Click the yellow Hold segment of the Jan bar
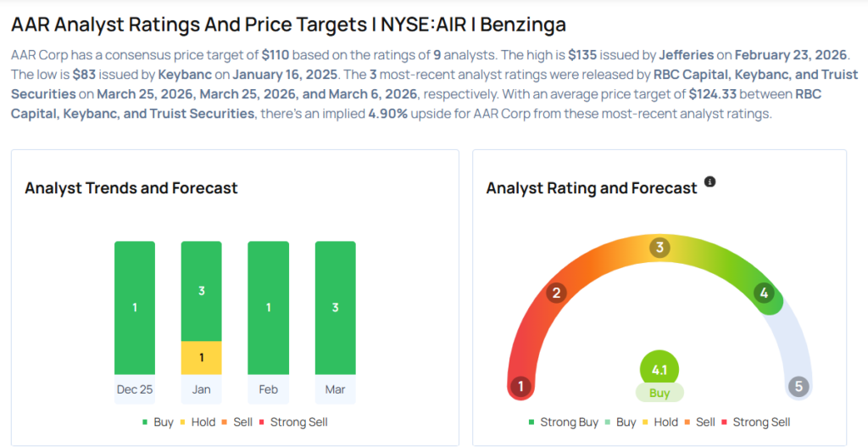The width and height of the screenshot is (868, 447). (x=202, y=358)
